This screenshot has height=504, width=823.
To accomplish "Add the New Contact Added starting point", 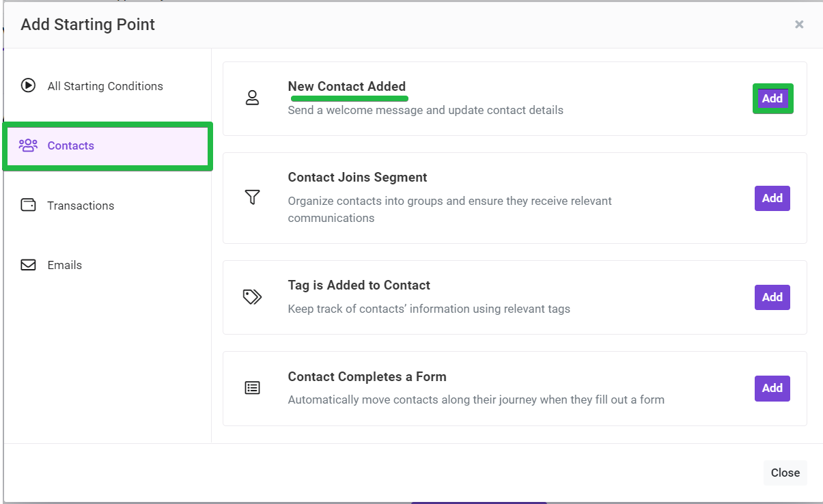I will point(772,98).
